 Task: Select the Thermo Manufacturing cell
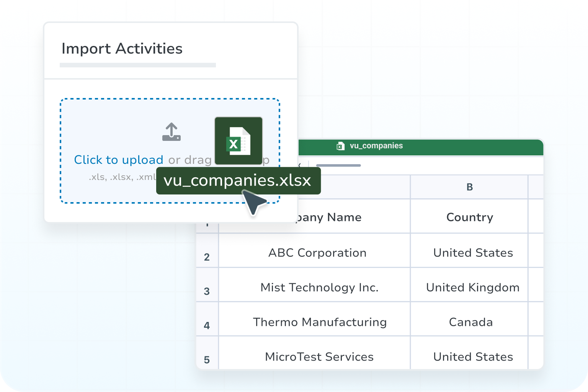click(x=320, y=322)
